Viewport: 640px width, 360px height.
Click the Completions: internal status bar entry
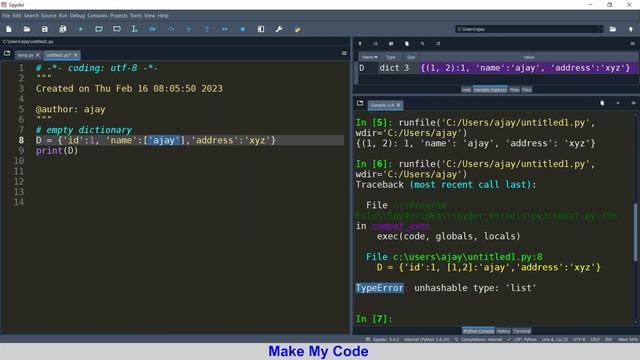click(x=478, y=340)
